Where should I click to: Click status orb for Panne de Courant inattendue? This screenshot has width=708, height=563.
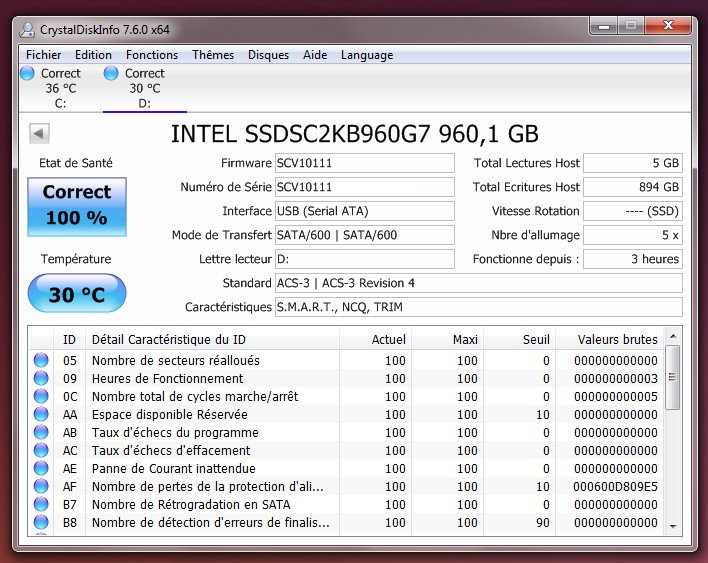tap(41, 469)
